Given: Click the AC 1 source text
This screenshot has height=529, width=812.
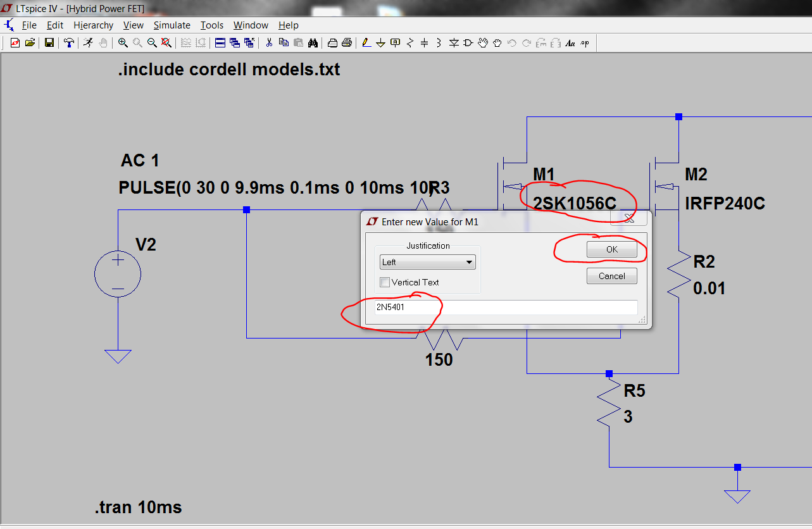Looking at the screenshot, I should (x=140, y=161).
